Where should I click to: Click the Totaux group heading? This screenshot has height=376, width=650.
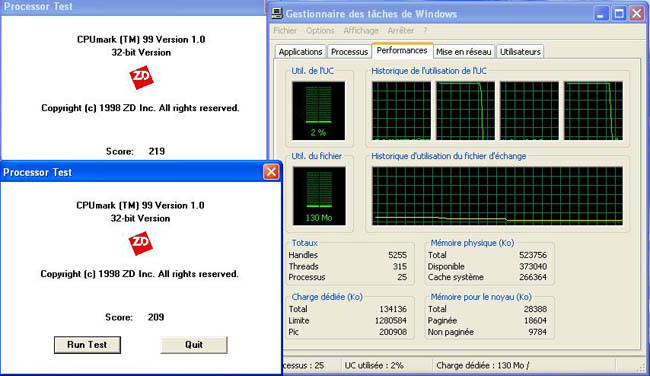click(305, 243)
